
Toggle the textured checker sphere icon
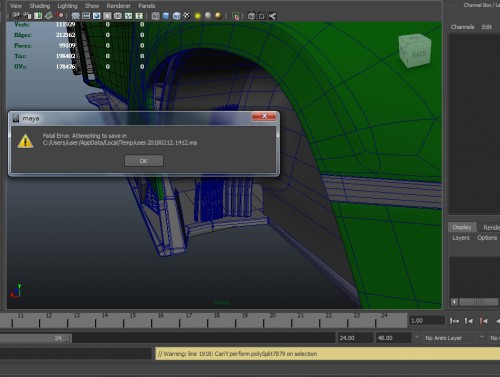[x=187, y=16]
